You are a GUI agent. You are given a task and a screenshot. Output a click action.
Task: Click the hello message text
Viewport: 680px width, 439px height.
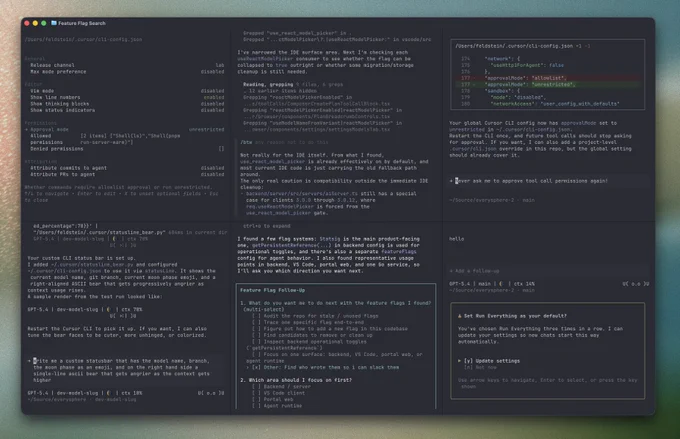(x=456, y=239)
